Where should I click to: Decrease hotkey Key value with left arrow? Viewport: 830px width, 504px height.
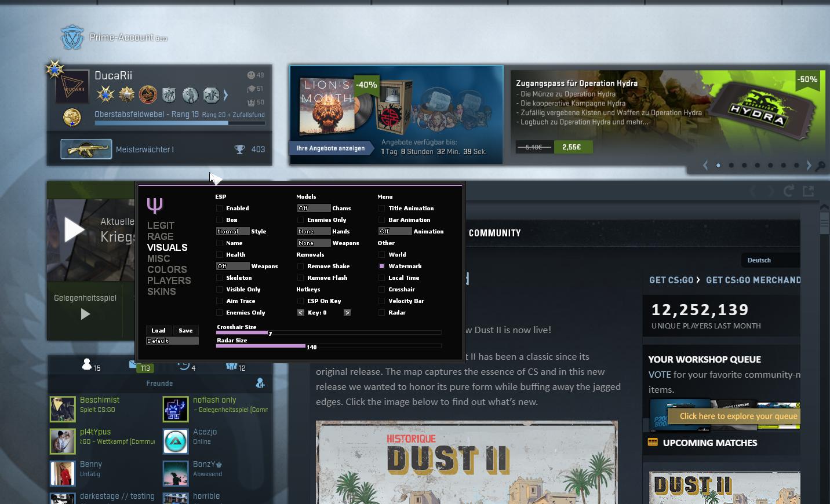coord(300,312)
